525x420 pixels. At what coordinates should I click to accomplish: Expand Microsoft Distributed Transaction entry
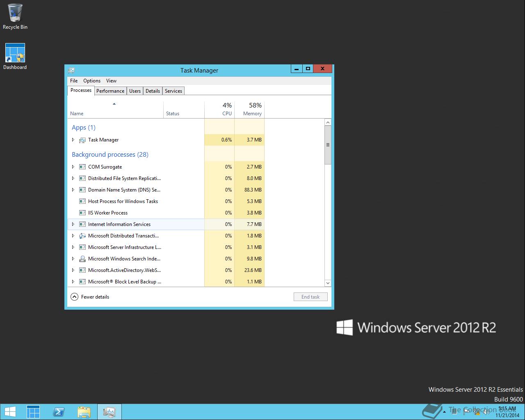(73, 236)
